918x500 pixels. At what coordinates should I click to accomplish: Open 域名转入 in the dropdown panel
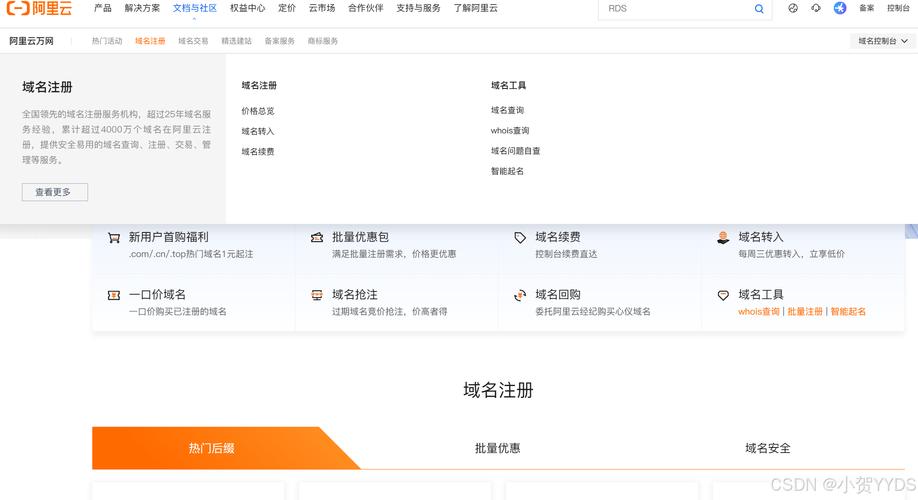coord(258,131)
